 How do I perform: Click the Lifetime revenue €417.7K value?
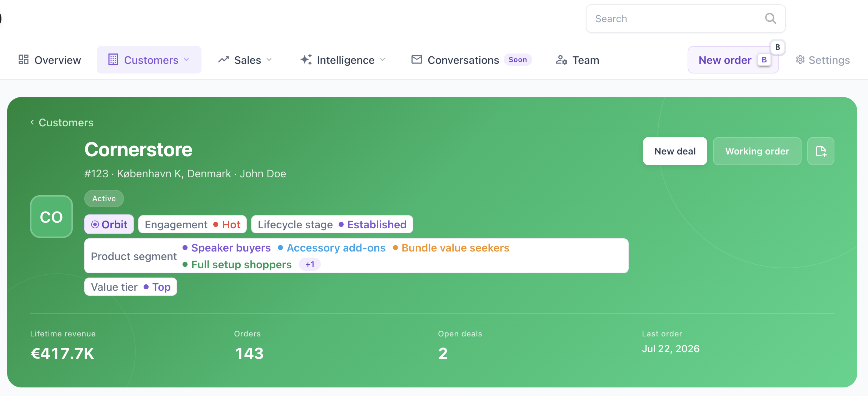(62, 354)
